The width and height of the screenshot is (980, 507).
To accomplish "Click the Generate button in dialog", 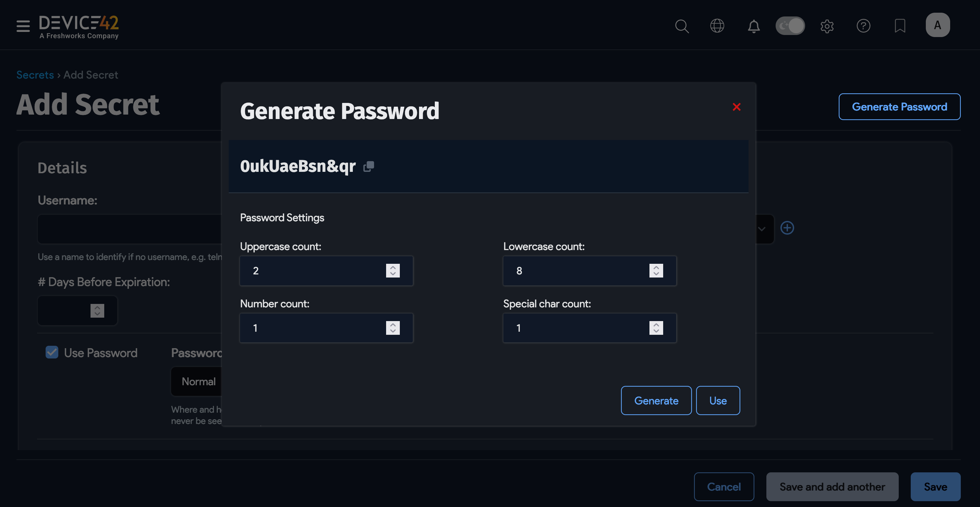I will pos(656,400).
